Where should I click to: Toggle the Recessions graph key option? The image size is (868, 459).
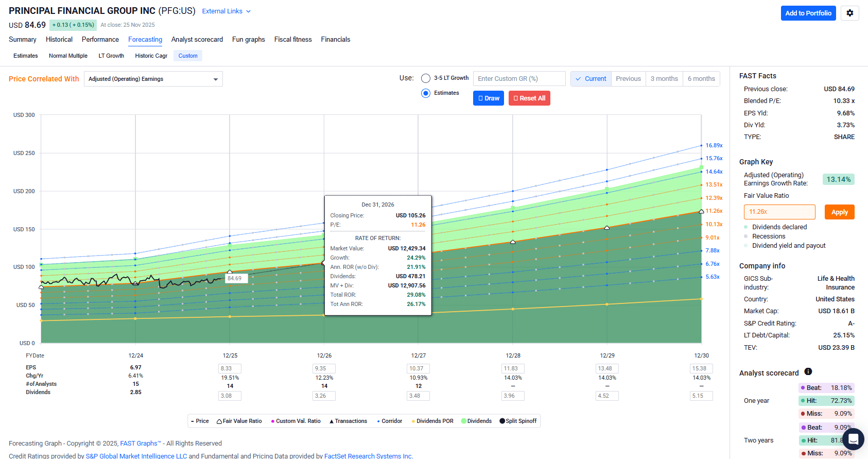[769, 236]
